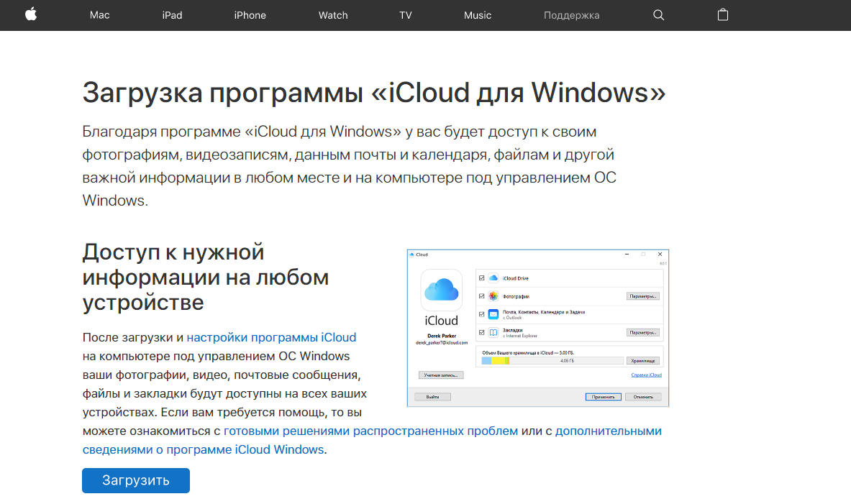Go to the iPhone menu item
This screenshot has width=851, height=504.
(250, 15)
